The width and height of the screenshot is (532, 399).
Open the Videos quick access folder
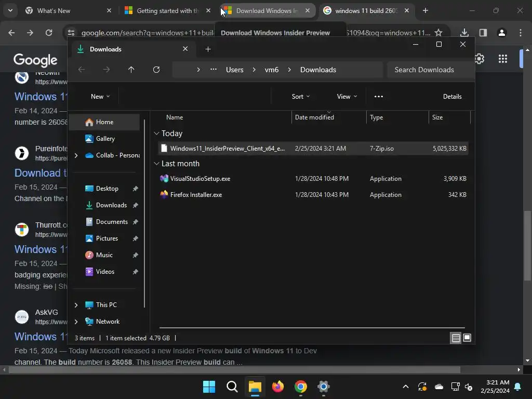click(104, 271)
